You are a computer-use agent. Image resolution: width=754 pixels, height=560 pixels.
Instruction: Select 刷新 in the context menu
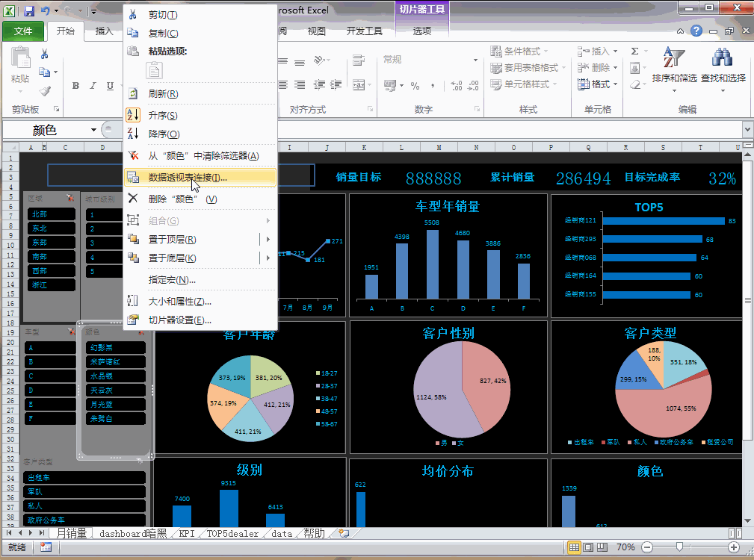coord(200,93)
